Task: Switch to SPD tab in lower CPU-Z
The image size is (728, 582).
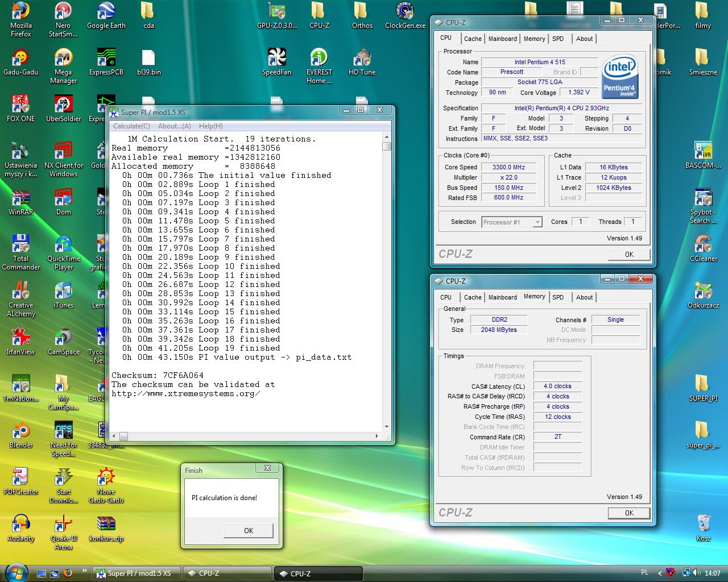Action: (558, 297)
